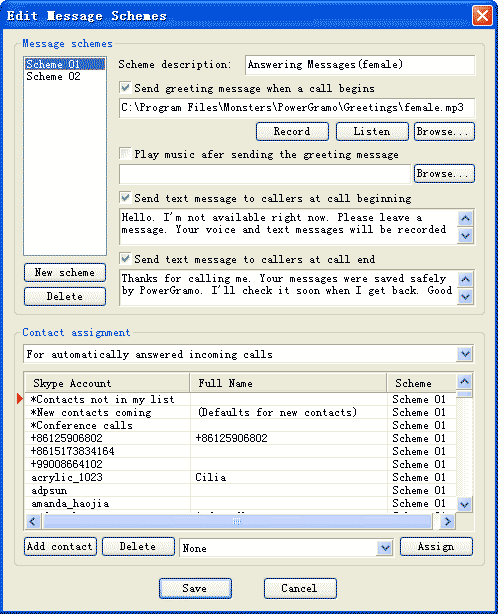The width and height of the screenshot is (498, 614).
Task: Select the acrylic_1023 contact row
Action: (x=240, y=477)
